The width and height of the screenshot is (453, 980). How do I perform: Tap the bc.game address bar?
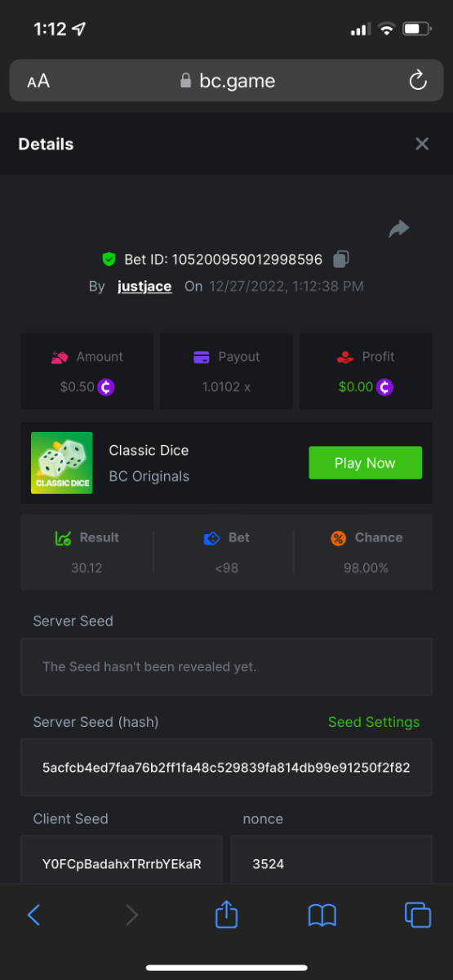226,81
